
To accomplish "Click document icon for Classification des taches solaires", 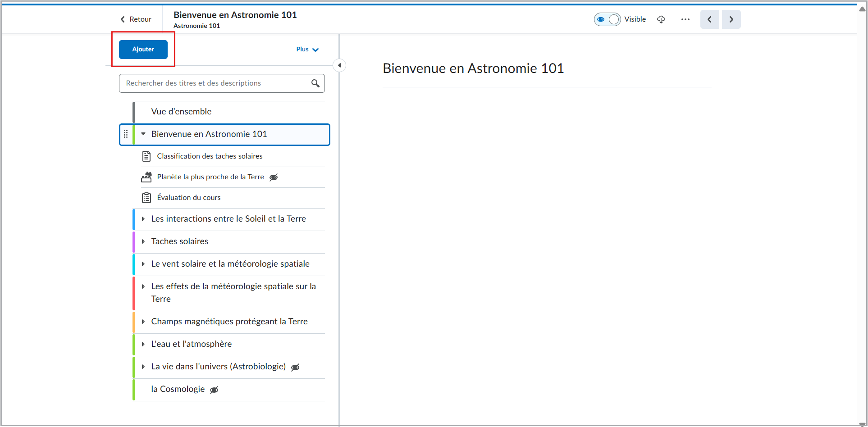I will pyautogui.click(x=146, y=156).
